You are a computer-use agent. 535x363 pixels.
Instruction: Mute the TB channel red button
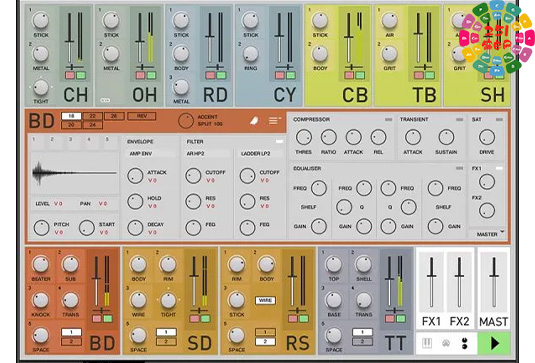click(419, 75)
